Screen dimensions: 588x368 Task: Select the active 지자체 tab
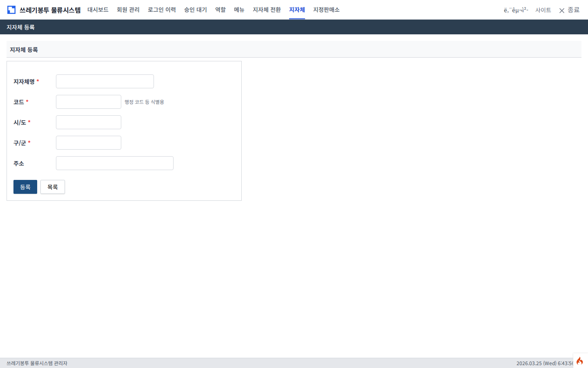pos(297,10)
